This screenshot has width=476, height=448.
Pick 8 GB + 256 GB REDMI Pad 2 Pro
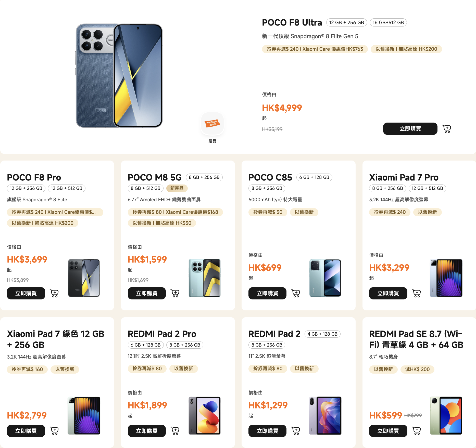(185, 345)
